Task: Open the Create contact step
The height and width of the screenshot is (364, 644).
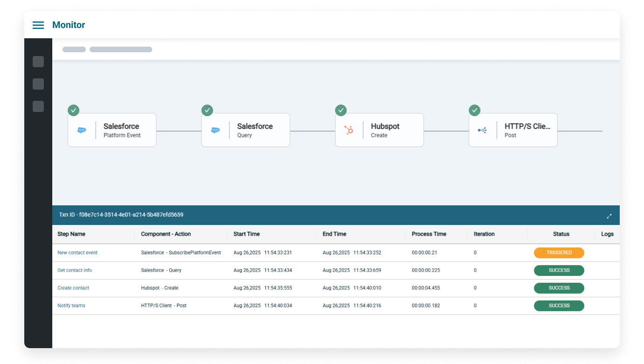Action: [x=73, y=288]
